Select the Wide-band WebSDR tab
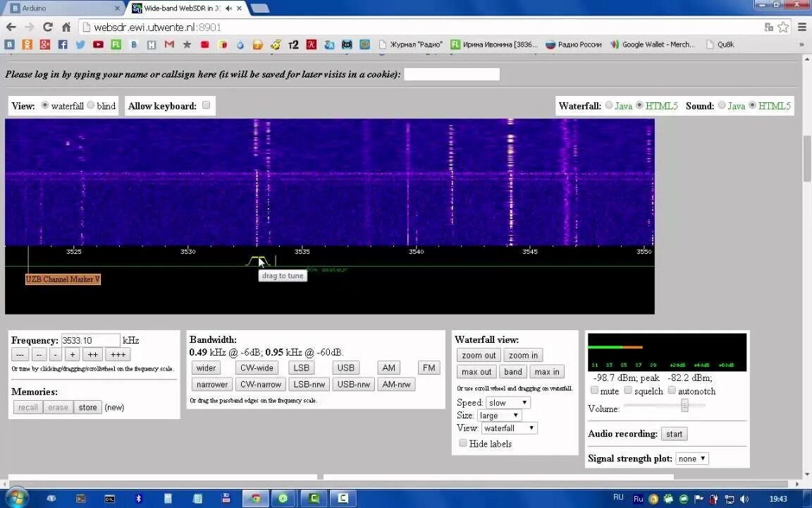 tap(187, 8)
